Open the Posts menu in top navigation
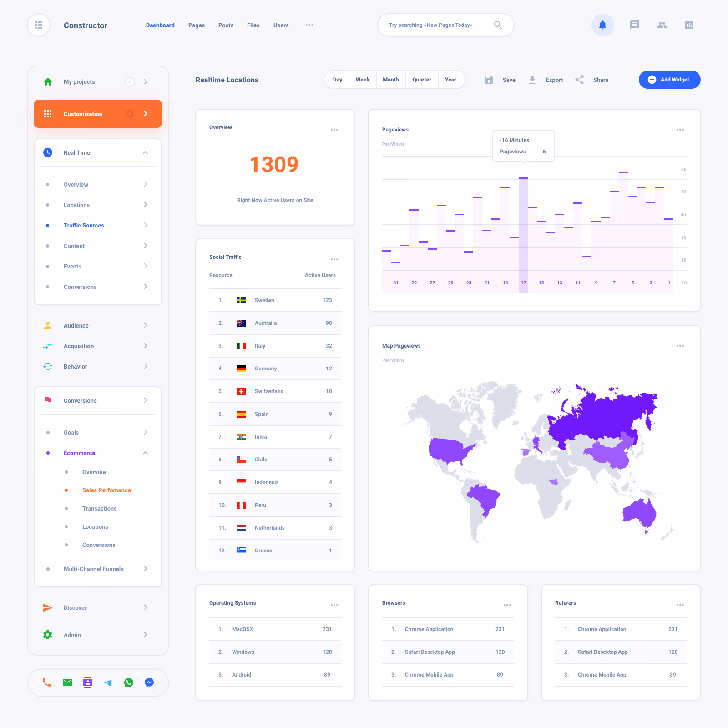 pos(226,25)
